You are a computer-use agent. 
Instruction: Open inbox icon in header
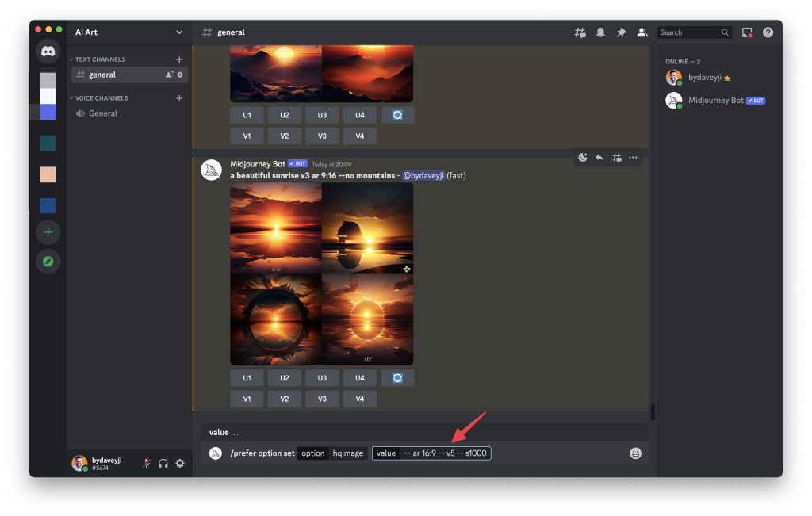point(747,32)
